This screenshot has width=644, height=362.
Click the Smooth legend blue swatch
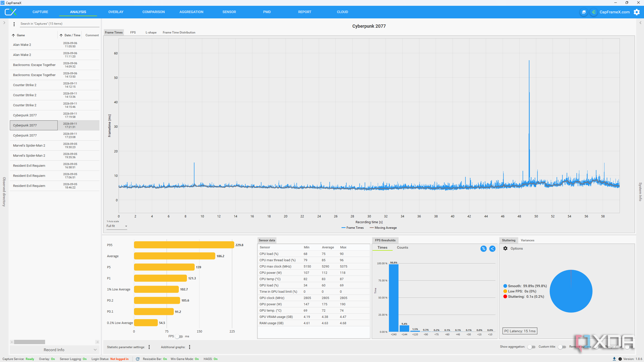point(505,286)
